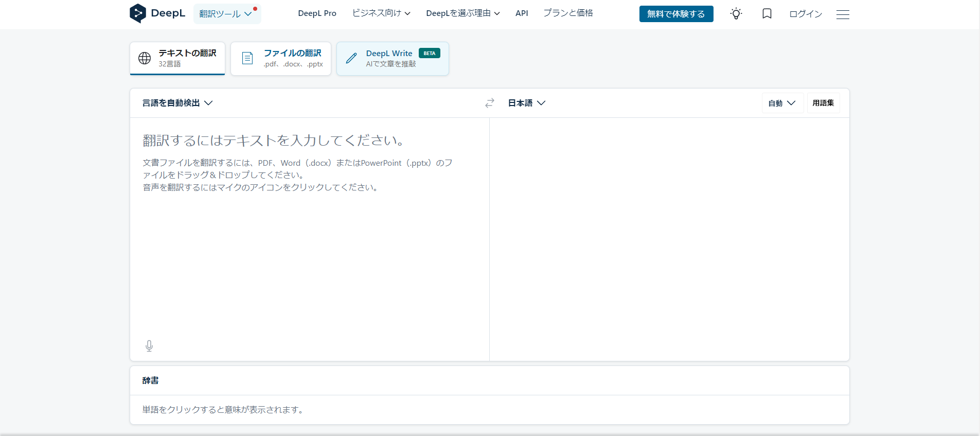Click the 辞書 dictionary heading
The image size is (980, 436).
(150, 380)
